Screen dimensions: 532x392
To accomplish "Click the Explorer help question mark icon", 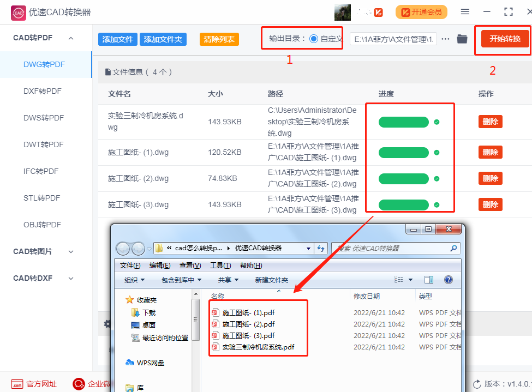I will tap(448, 280).
